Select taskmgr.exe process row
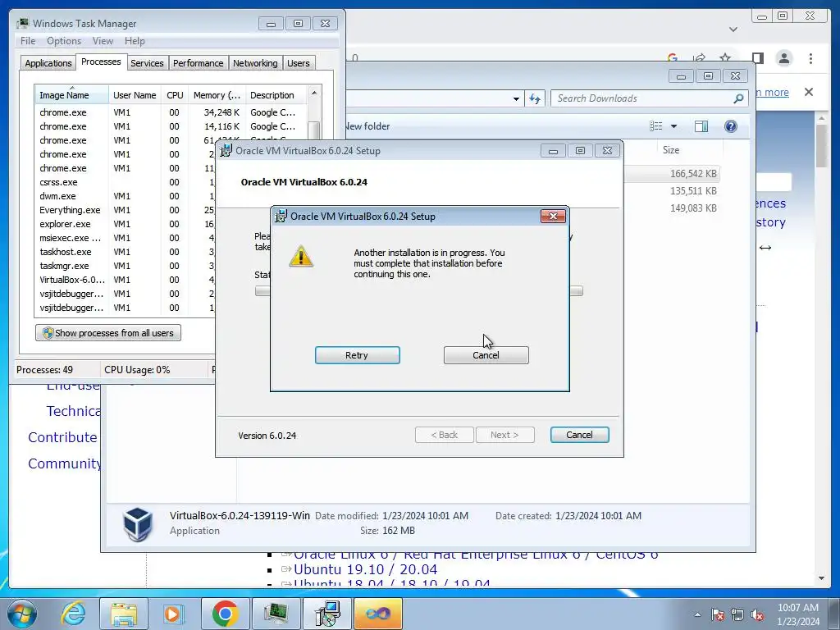This screenshot has width=840, height=630. tap(125, 266)
